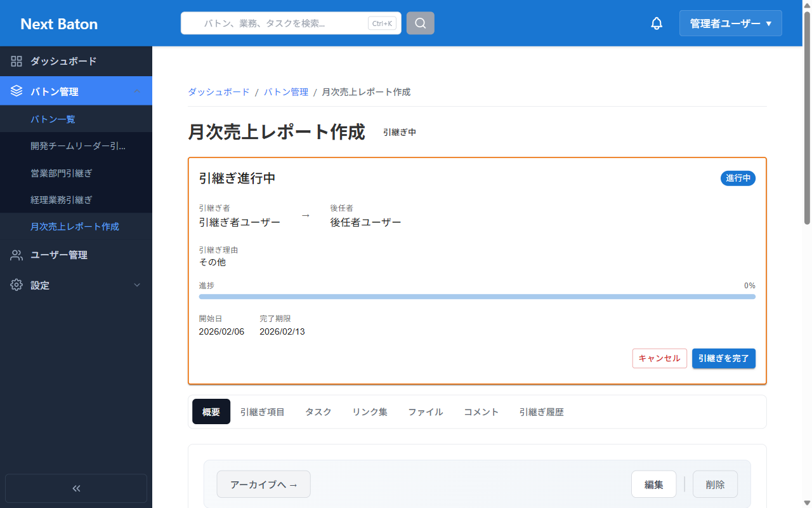Open the 管理者ユーザー account dropdown
812x508 pixels.
(730, 23)
